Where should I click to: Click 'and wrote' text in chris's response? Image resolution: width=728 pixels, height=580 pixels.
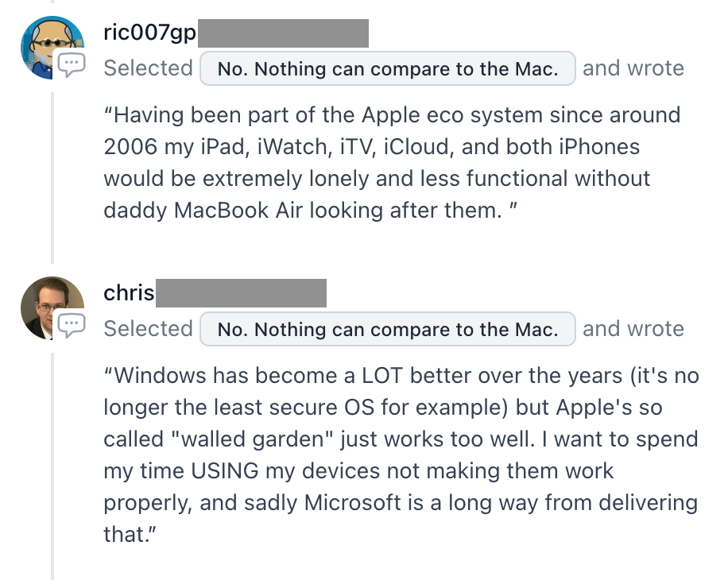633,329
